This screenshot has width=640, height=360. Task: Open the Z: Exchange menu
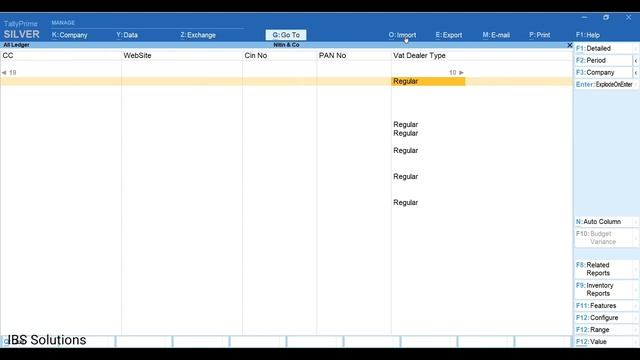click(x=198, y=35)
